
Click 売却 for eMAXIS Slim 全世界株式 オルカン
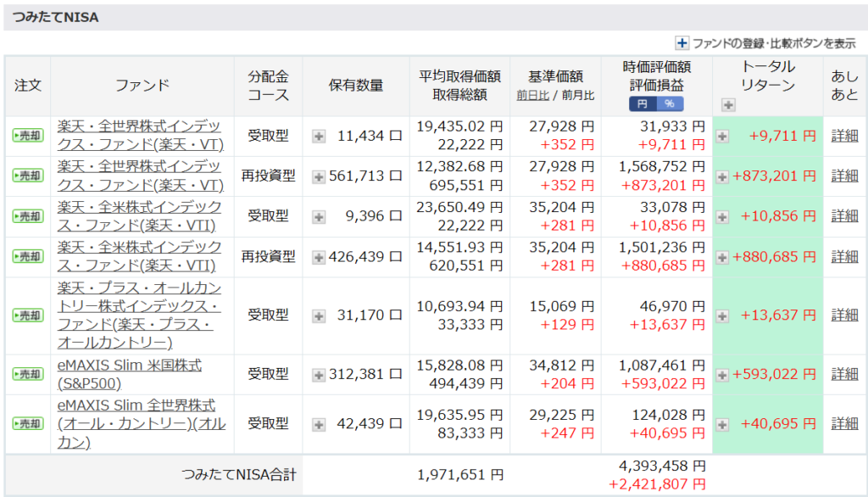(x=28, y=423)
